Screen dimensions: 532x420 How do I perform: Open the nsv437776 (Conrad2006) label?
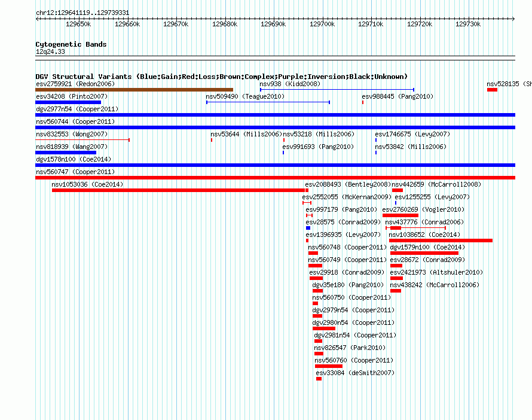(x=424, y=222)
